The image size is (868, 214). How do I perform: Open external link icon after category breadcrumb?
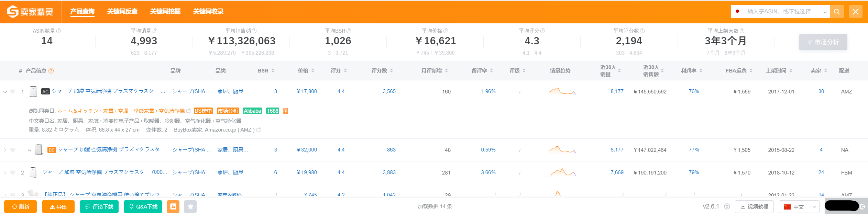[188, 111]
